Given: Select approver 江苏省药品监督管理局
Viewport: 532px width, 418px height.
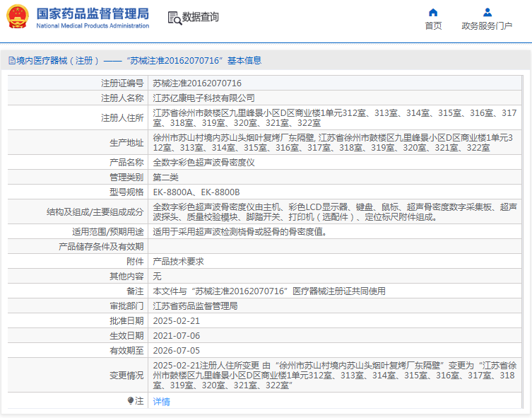Looking at the screenshot, I should pos(195,306).
